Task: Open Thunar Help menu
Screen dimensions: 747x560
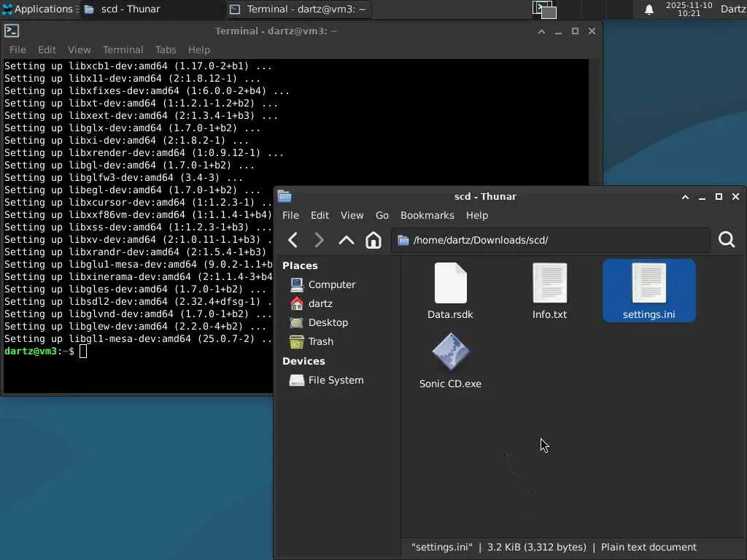Action: [477, 215]
